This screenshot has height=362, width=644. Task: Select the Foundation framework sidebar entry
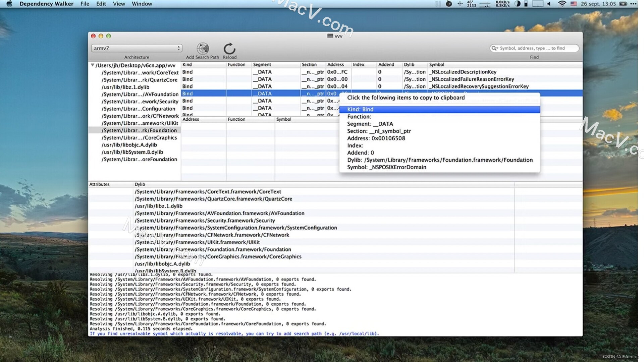click(140, 130)
